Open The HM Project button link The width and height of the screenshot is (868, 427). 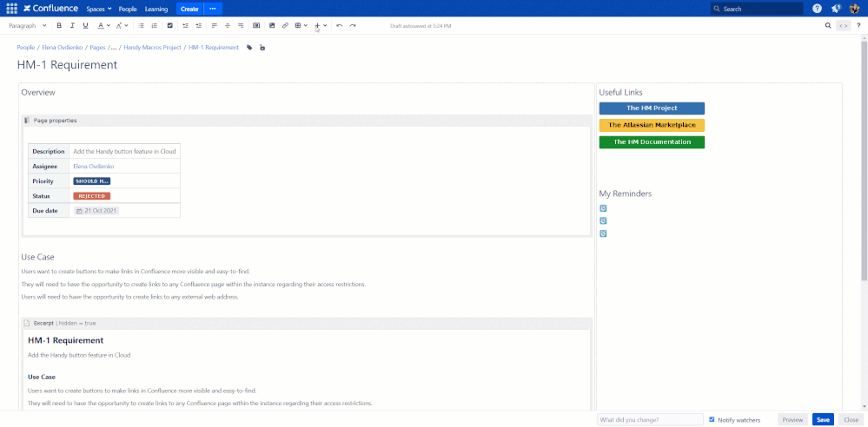click(652, 108)
